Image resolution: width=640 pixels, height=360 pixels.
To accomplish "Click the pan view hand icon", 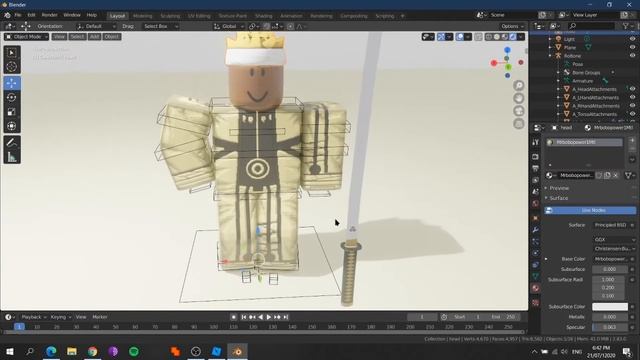I will tap(519, 98).
